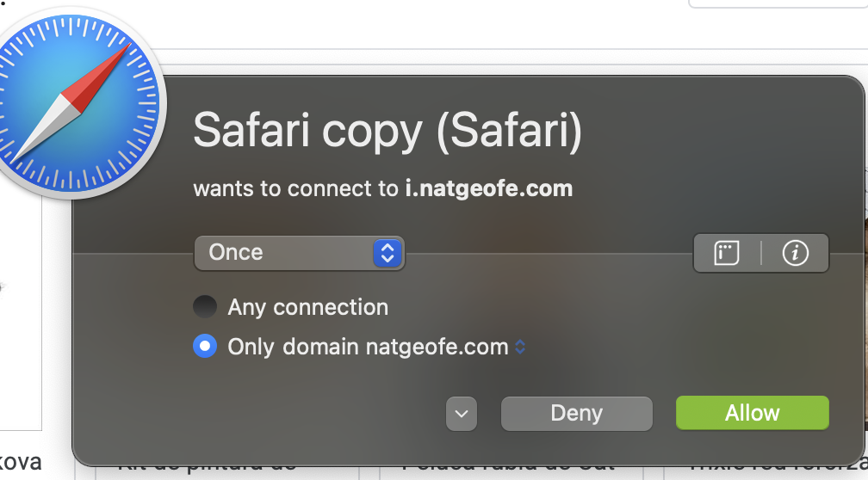Expand options with the chevron beside Deny
This screenshot has width=868, height=480.
coord(462,414)
